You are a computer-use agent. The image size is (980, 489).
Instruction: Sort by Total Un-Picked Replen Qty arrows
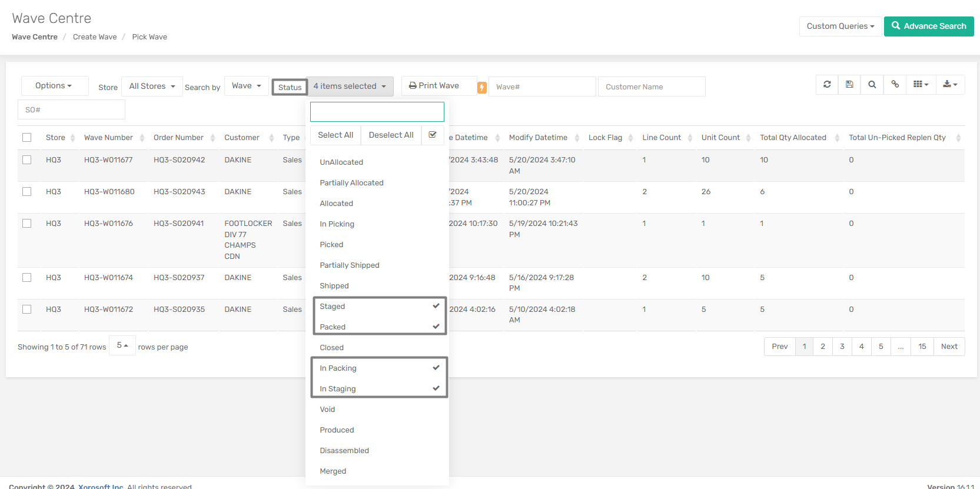pyautogui.click(x=958, y=138)
